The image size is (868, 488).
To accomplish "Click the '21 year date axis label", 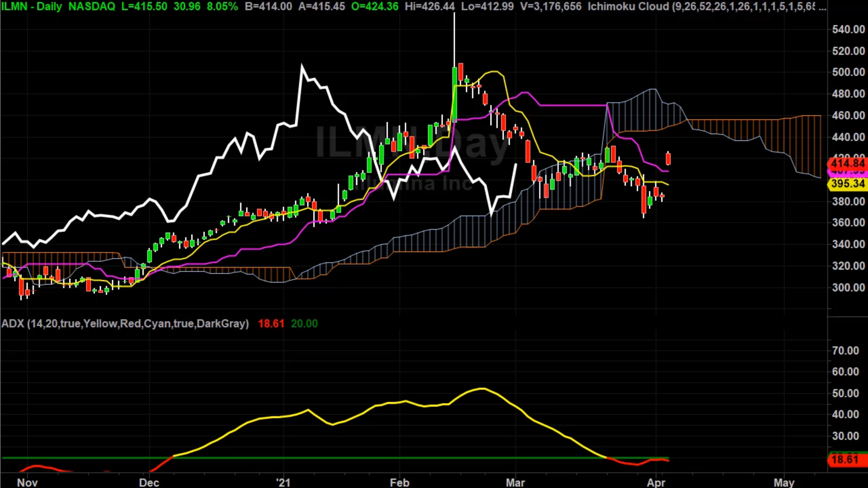I will [x=283, y=482].
